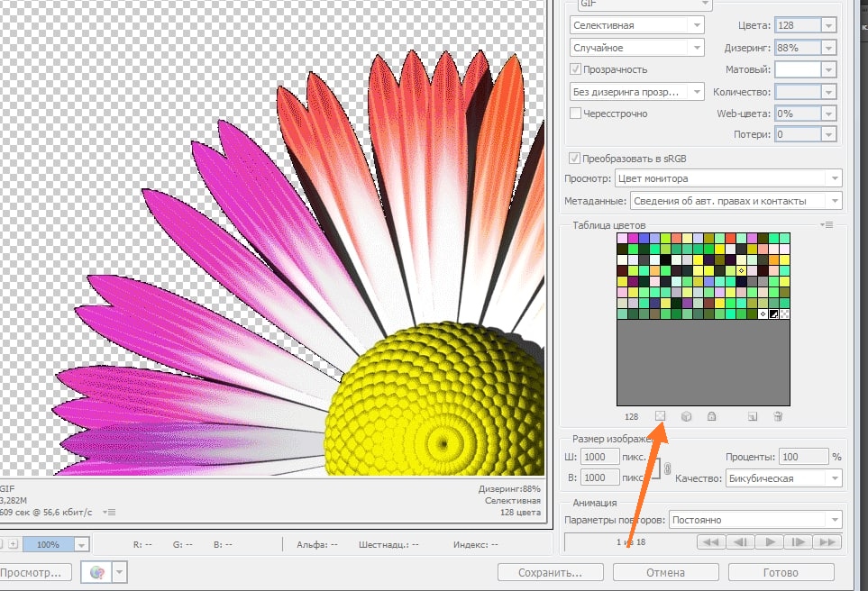Screen dimensions: 868x591
Task: Play the animation with the play button
Action: [x=768, y=542]
